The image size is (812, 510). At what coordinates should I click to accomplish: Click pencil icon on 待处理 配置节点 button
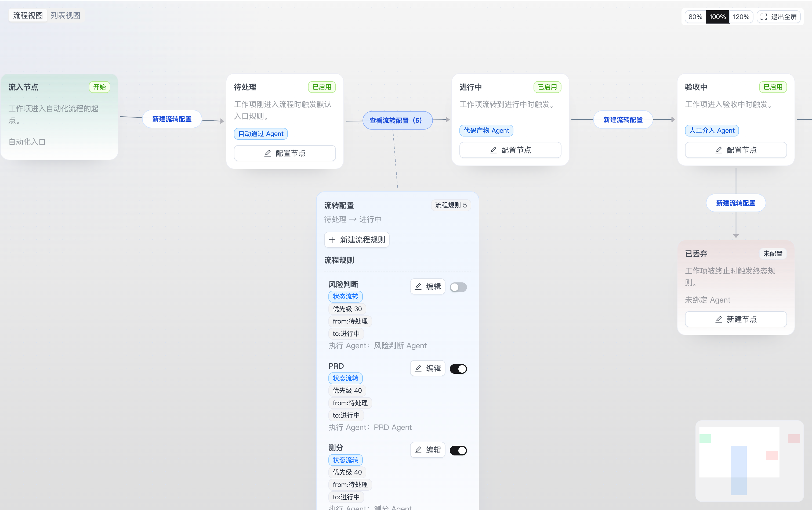coord(268,153)
